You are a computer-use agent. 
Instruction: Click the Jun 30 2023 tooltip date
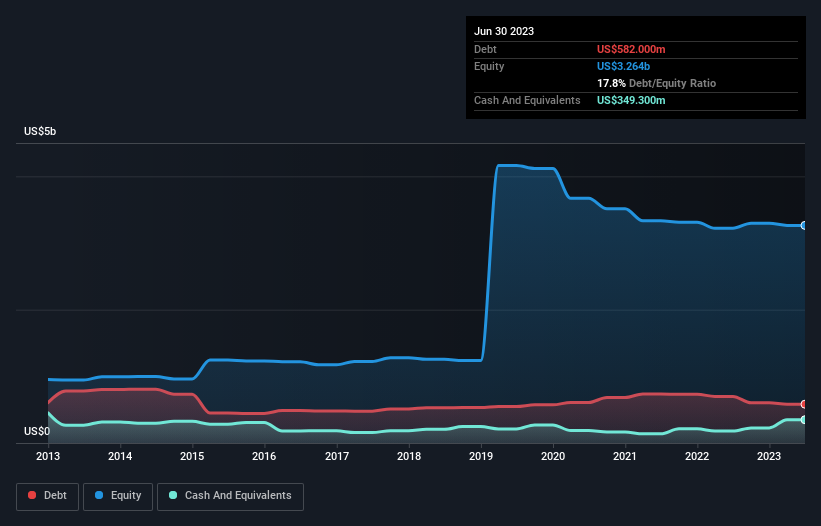(504, 31)
